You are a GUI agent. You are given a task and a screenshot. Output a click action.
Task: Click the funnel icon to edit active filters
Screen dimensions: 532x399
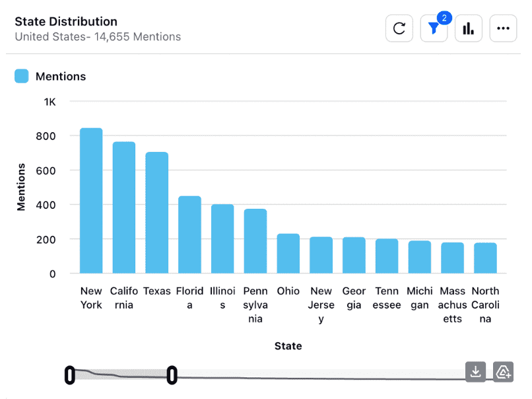coord(432,30)
